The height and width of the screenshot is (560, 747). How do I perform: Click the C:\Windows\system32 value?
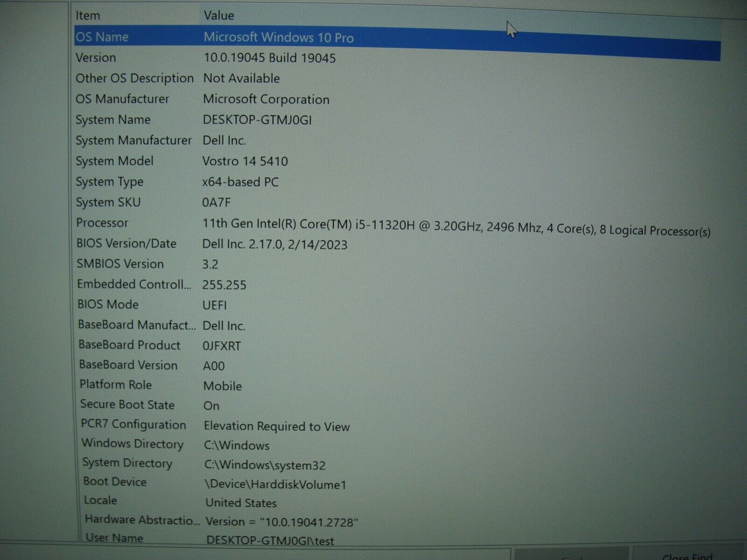point(265,465)
